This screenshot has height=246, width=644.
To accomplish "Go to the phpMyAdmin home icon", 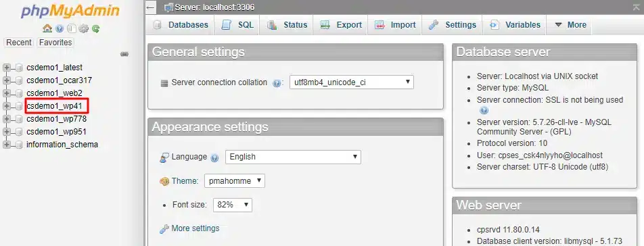I will 47,28.
